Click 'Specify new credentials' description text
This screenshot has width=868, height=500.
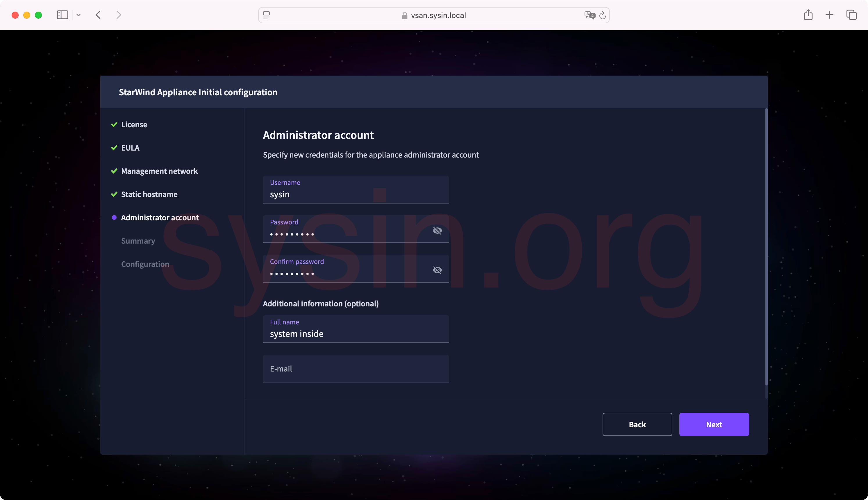point(371,155)
